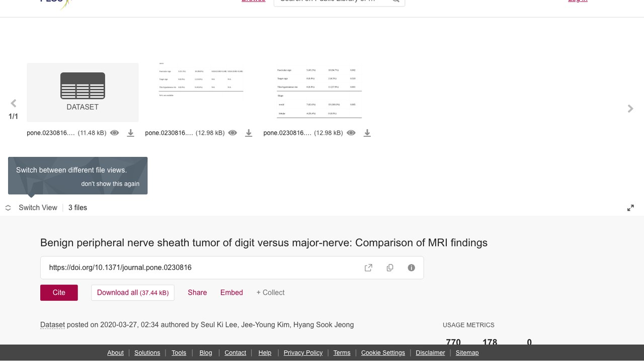This screenshot has width=644, height=362.
Task: Click Download all (37.44 kB)
Action: (x=133, y=293)
